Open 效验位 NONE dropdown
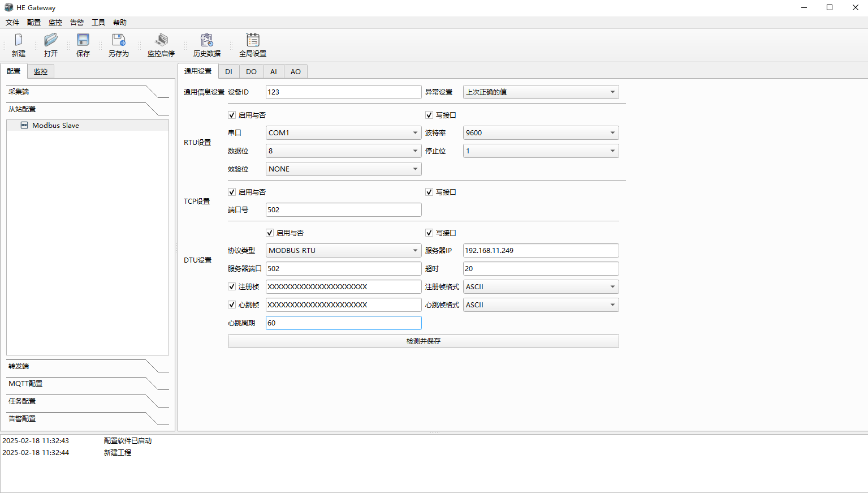 [344, 169]
